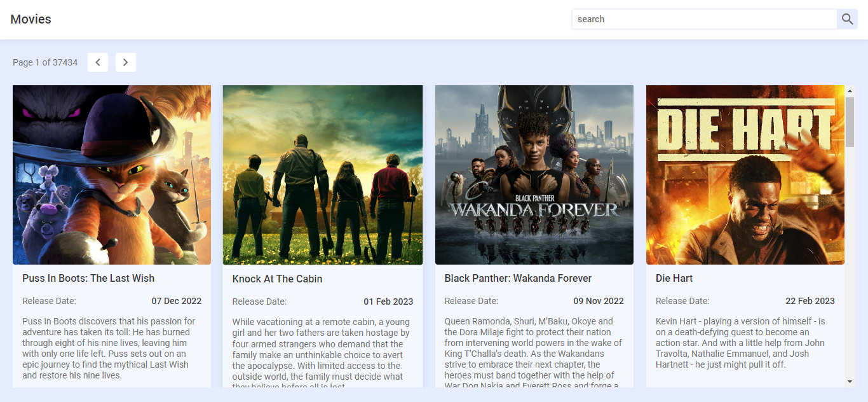Click the Queen Ramonda description paragraph
The width and height of the screenshot is (868, 402).
tap(534, 352)
